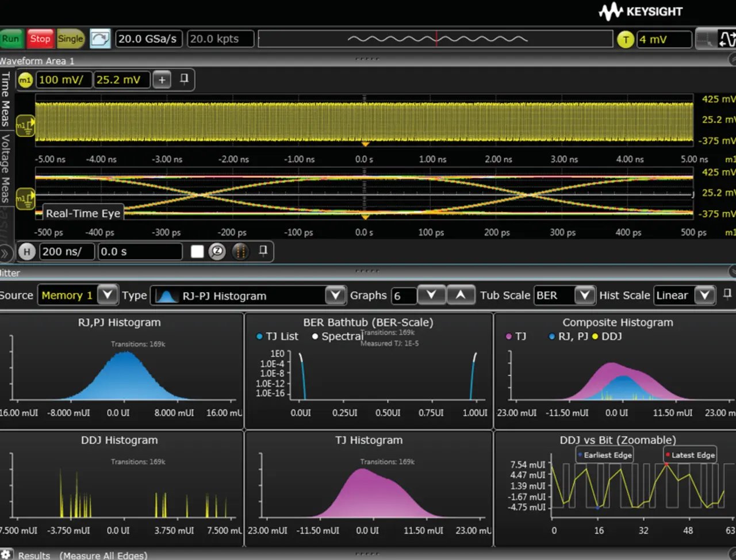The height and width of the screenshot is (560, 736).
Task: Toggle the TJ List legend option
Action: point(277,336)
